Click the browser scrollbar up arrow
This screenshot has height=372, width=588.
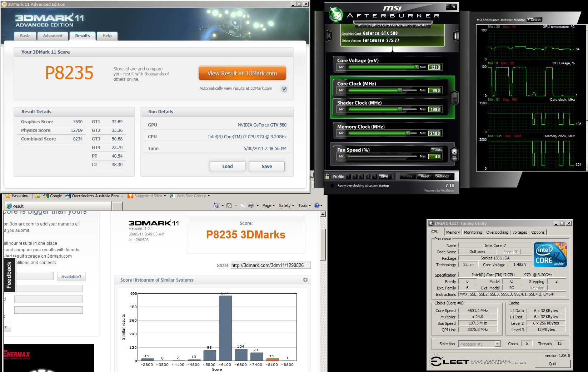coord(323,214)
